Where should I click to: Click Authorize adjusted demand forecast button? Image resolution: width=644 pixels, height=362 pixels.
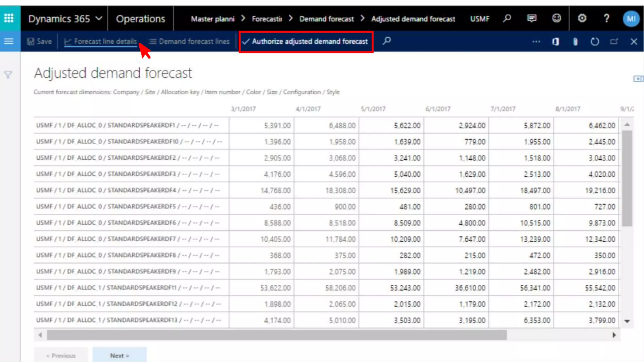click(x=306, y=41)
